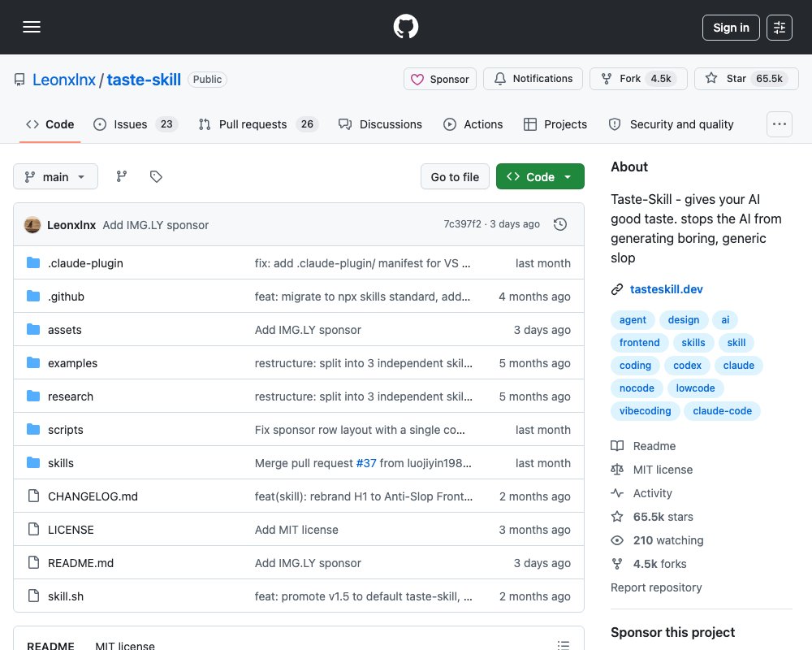
Task: Fork the repository
Action: pos(638,79)
